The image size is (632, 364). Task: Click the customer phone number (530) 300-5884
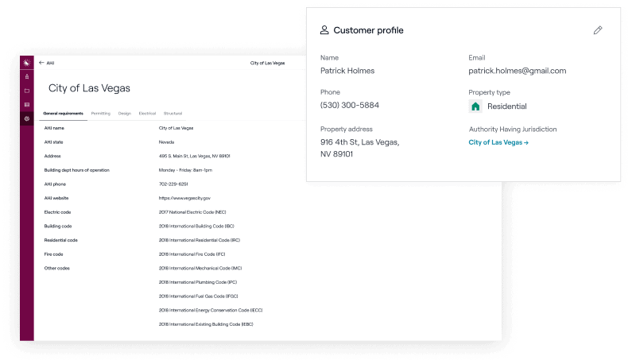(349, 105)
